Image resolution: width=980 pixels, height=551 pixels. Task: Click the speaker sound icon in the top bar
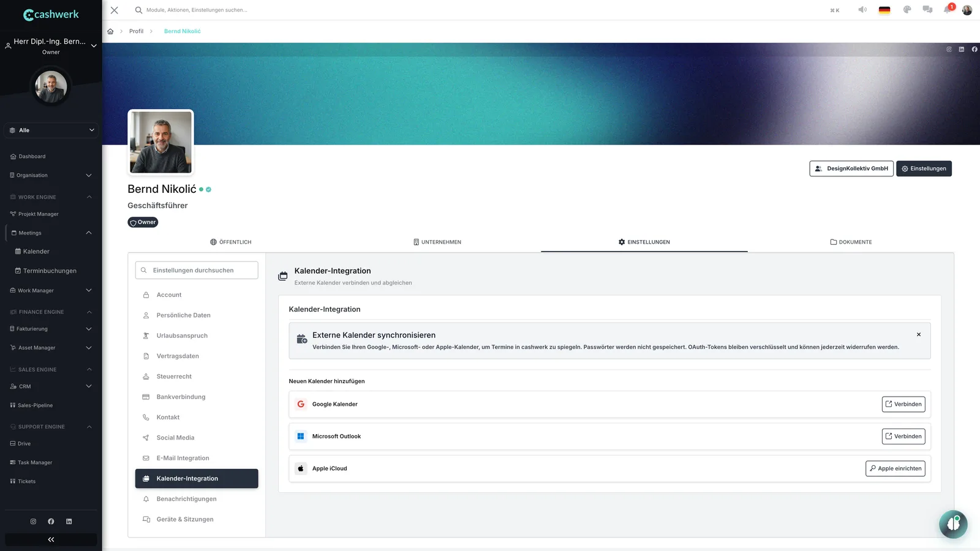(x=862, y=10)
